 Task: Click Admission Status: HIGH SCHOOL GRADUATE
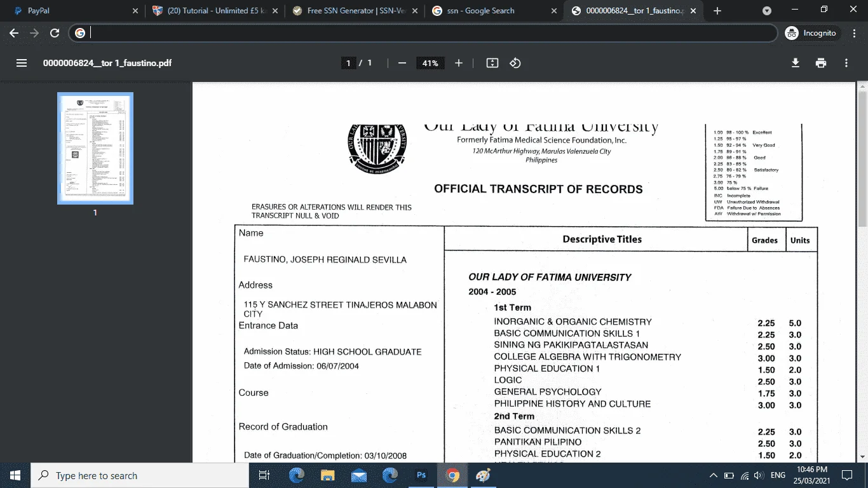(332, 351)
